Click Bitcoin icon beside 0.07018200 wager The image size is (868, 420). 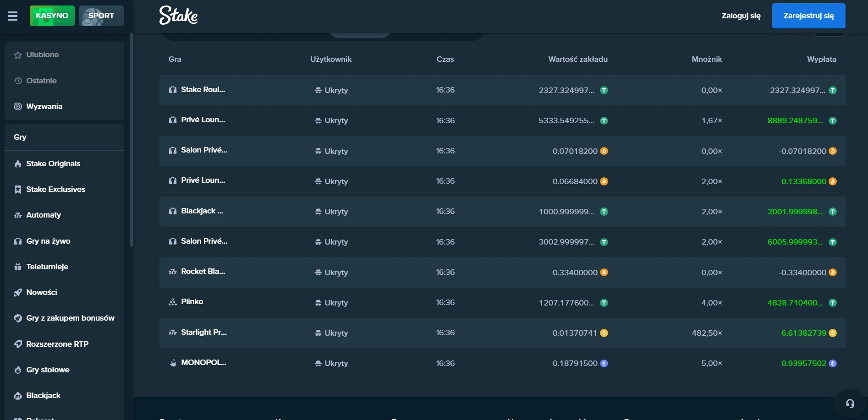point(604,151)
